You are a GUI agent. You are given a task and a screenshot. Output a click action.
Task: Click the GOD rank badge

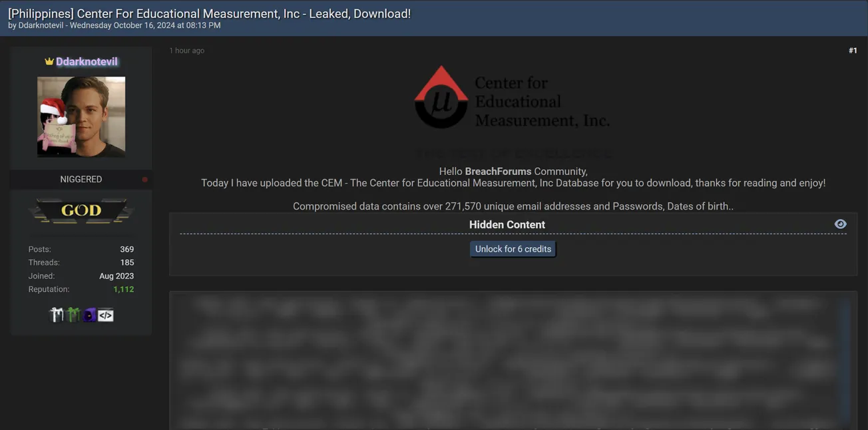(x=81, y=211)
